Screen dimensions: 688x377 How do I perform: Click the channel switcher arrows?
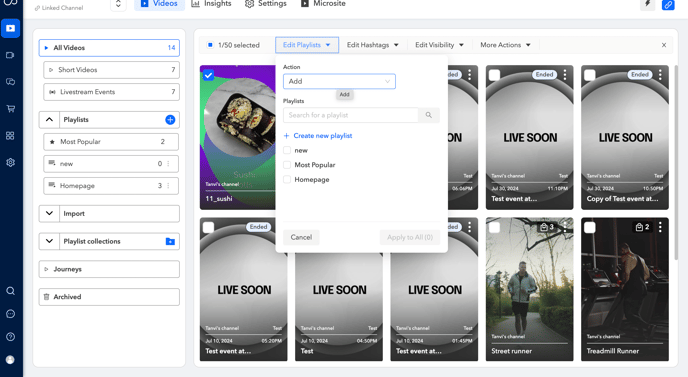pyautogui.click(x=118, y=4)
